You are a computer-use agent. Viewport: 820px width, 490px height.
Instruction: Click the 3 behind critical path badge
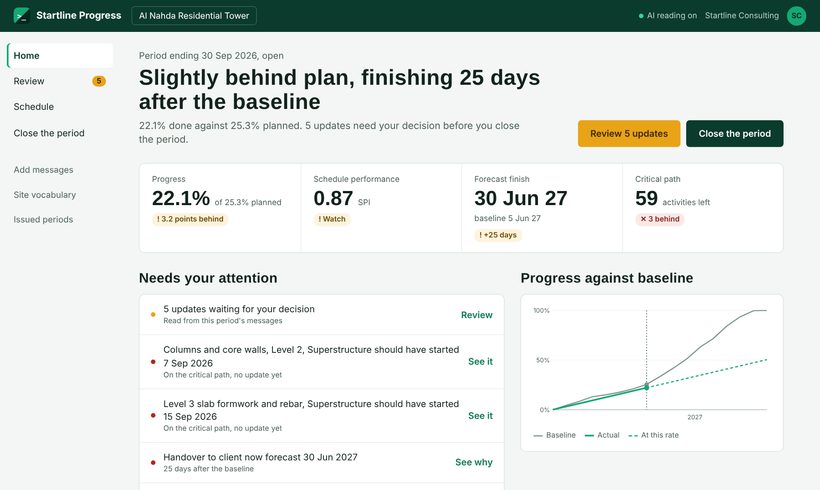659,219
